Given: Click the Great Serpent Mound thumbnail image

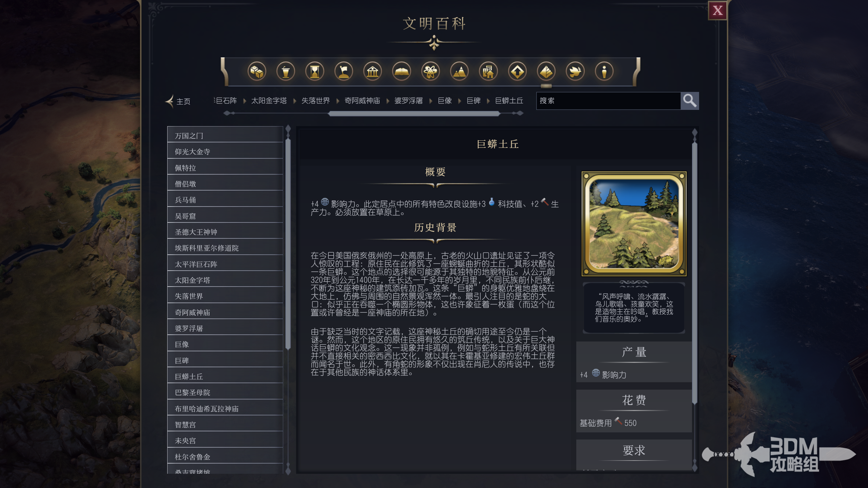Looking at the screenshot, I should (x=634, y=223).
